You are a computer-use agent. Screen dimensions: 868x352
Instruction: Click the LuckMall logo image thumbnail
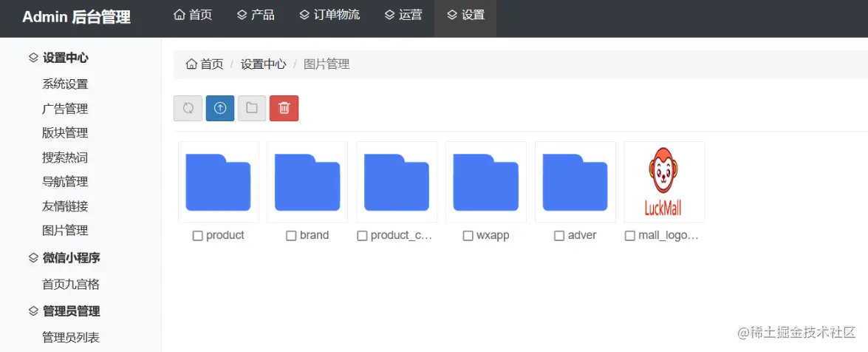pos(664,183)
